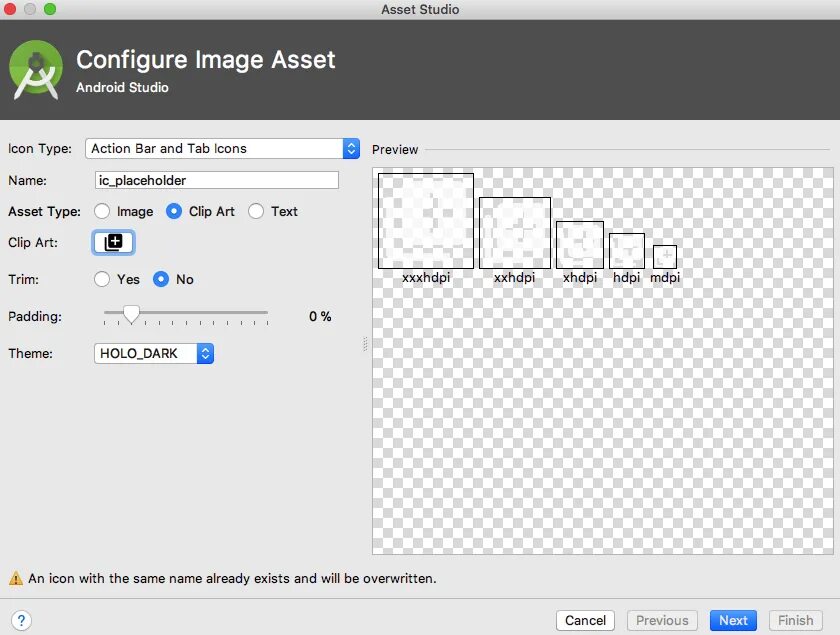This screenshot has width=840, height=635.
Task: Click Cancel button
Action: [585, 621]
